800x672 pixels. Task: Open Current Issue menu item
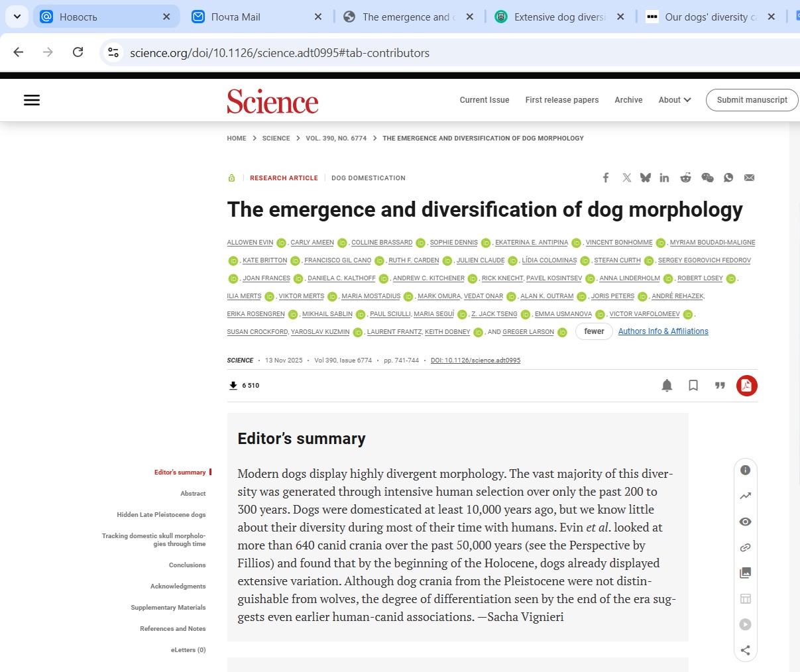pyautogui.click(x=484, y=100)
